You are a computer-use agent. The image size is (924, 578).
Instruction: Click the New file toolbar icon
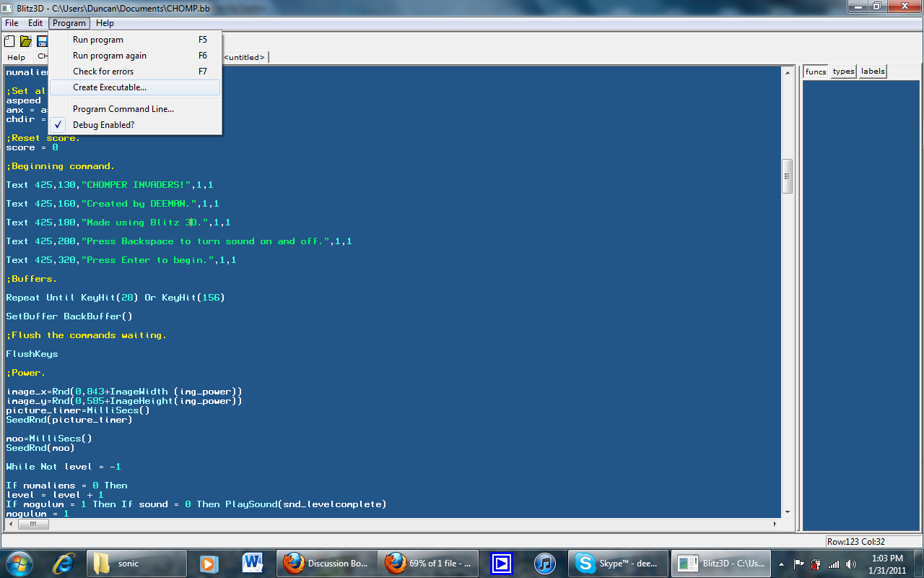(x=10, y=41)
